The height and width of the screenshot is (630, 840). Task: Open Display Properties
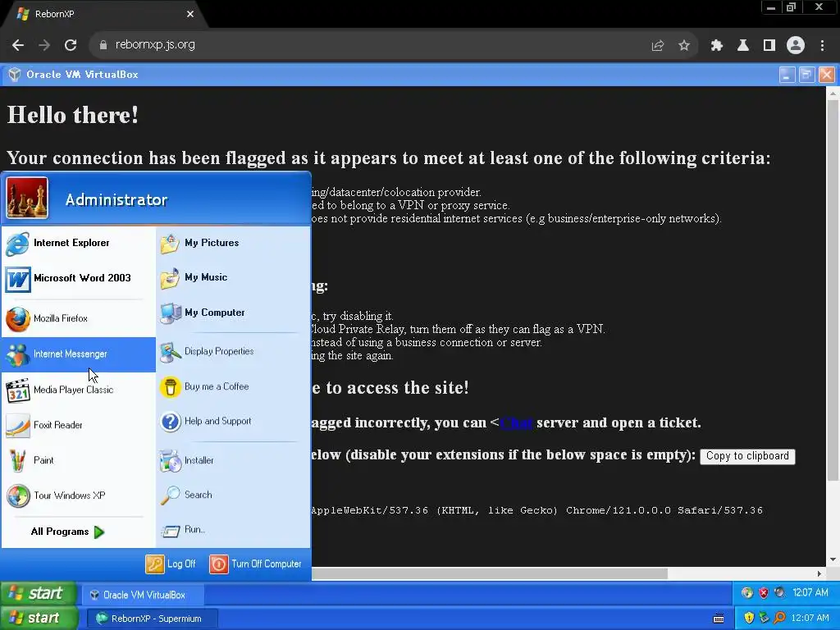(232, 351)
